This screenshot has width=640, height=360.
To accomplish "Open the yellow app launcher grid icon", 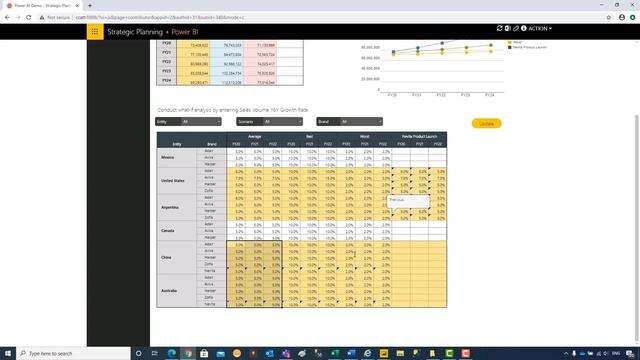I will (95, 31).
